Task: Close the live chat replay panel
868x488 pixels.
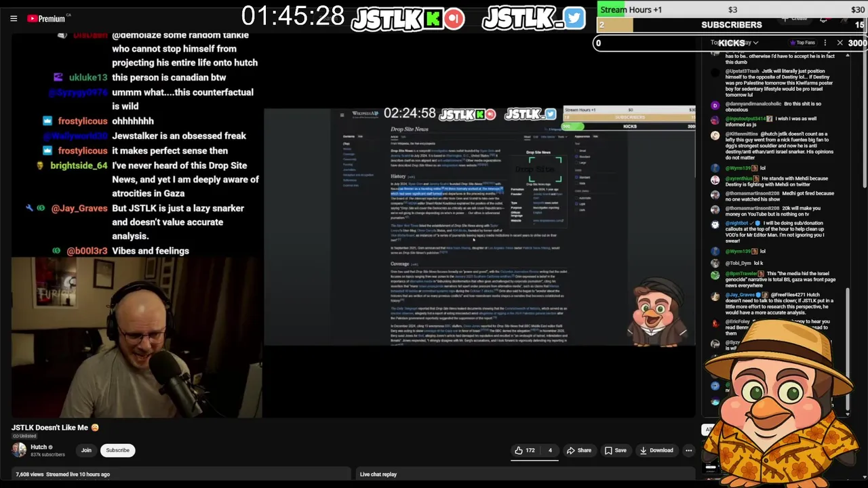Action: point(840,43)
